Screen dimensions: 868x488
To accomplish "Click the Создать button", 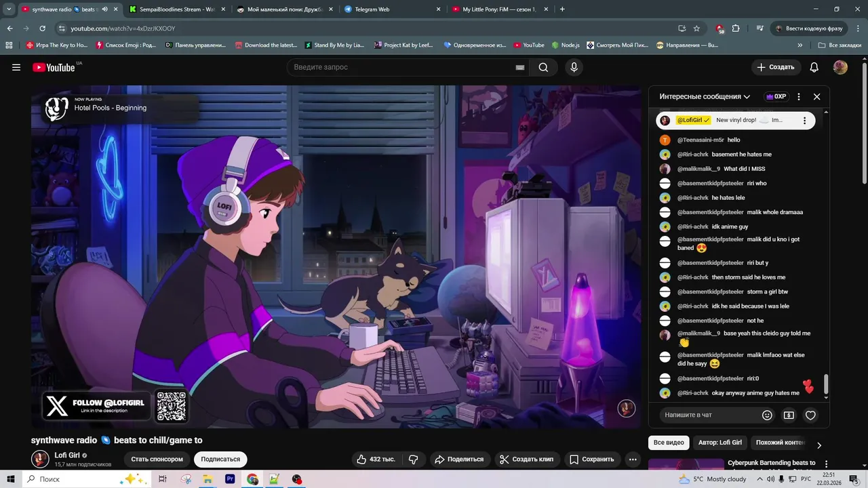I will click(x=776, y=67).
